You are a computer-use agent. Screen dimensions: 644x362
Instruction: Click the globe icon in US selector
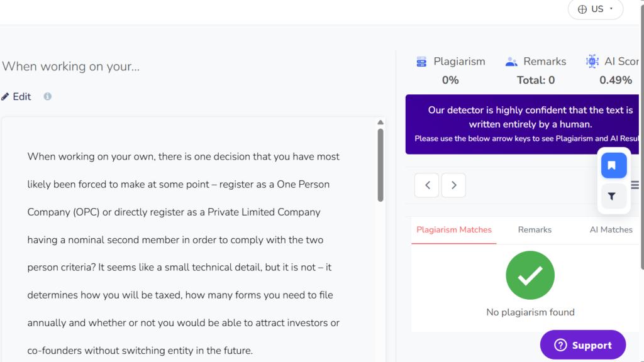[x=582, y=9]
